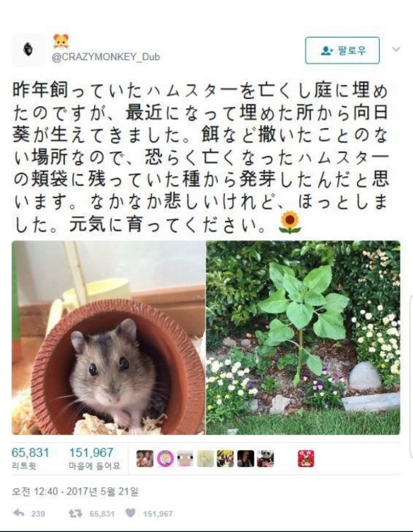The height and width of the screenshot is (532, 413).
Task: Open the dark-haired person liker avatar
Action: coord(245,458)
